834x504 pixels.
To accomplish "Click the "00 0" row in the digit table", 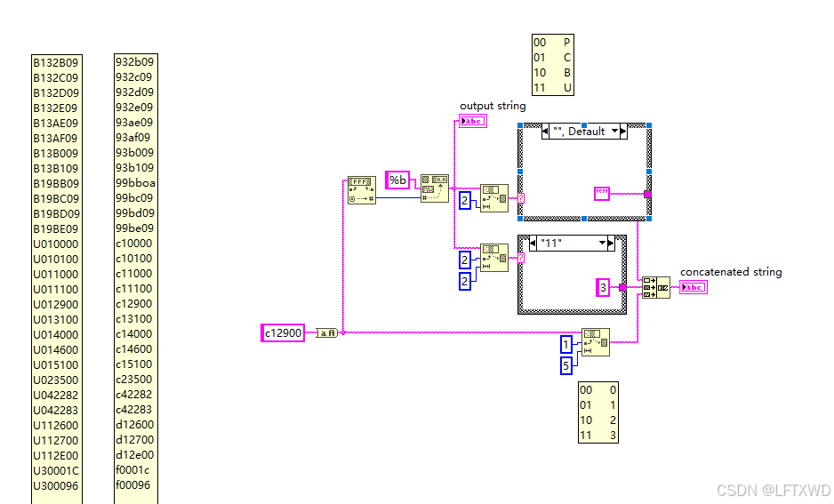I will pyautogui.click(x=598, y=390).
